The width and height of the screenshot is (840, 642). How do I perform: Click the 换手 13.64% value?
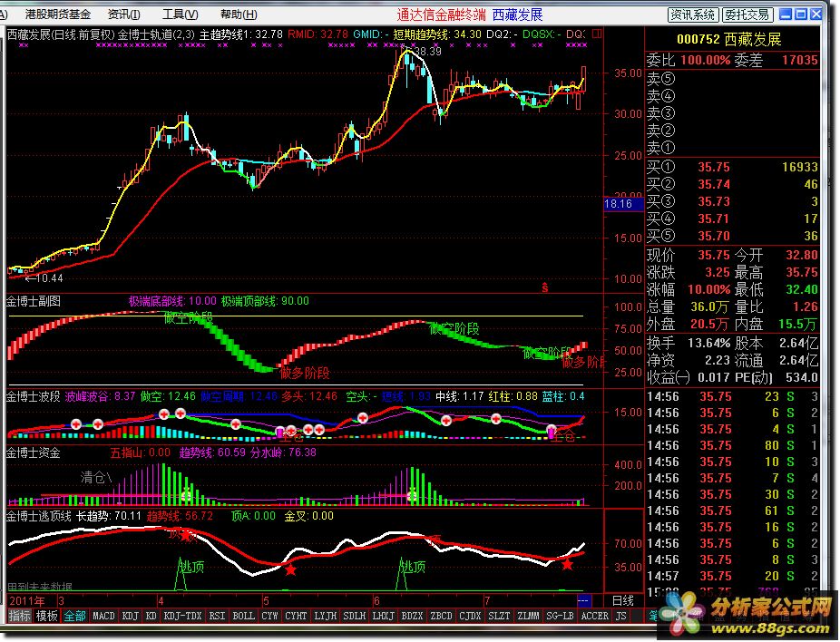(708, 343)
